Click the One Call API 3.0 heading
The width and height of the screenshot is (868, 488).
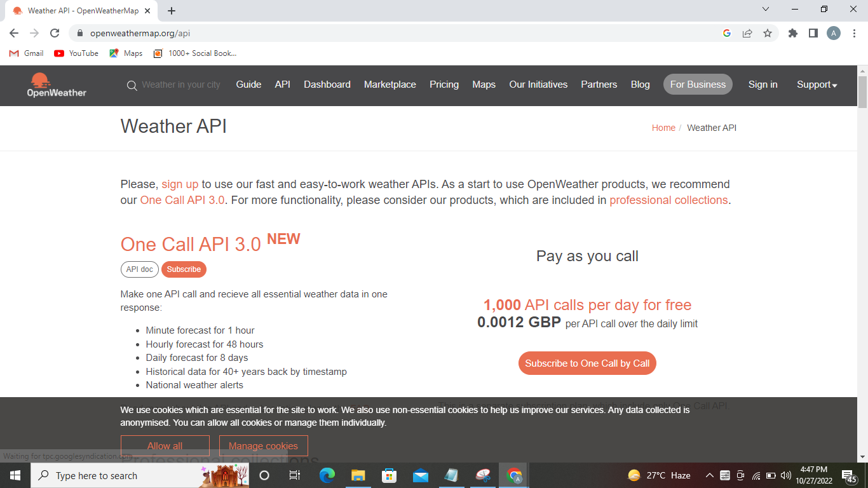[191, 245]
